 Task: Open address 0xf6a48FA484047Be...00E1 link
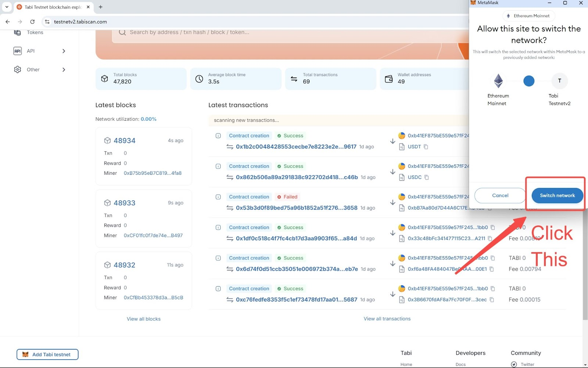[x=447, y=269]
